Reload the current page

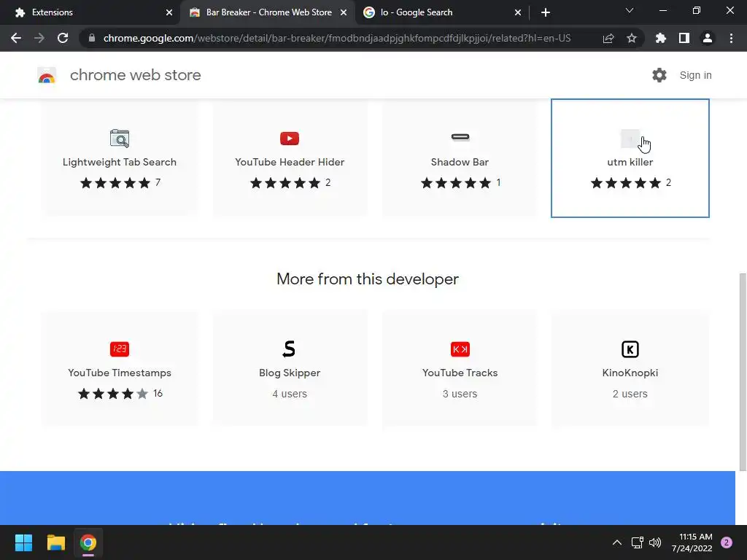click(x=63, y=38)
